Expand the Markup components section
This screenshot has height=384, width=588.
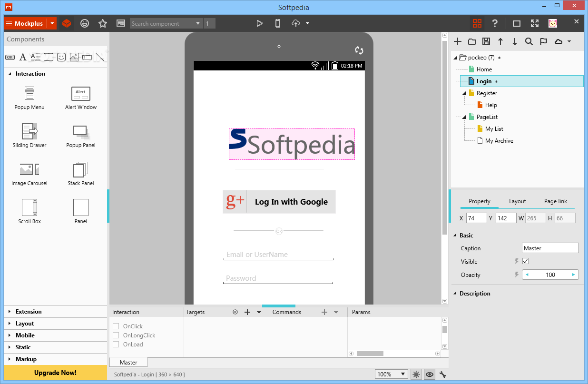point(56,359)
